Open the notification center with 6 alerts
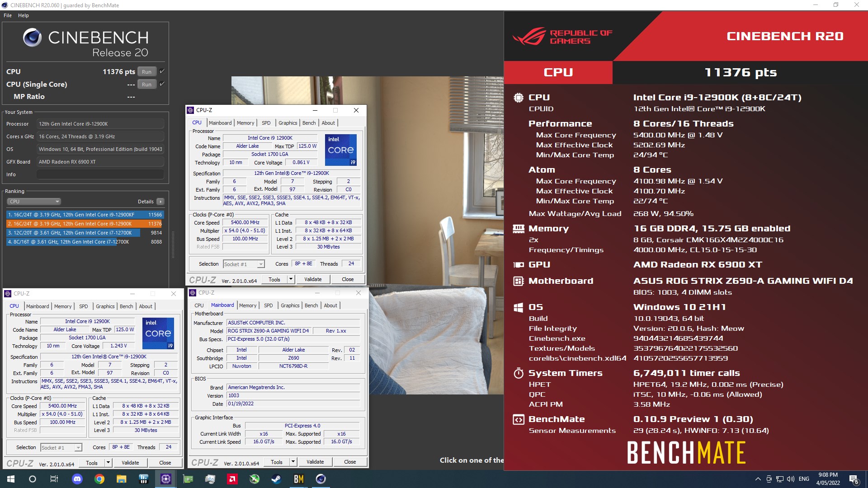This screenshot has width=868, height=488. coord(854,479)
